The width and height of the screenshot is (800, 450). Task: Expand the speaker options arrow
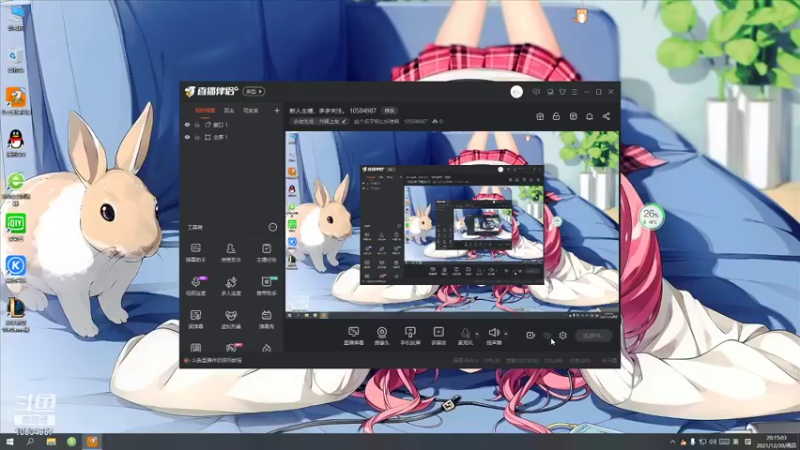[506, 334]
